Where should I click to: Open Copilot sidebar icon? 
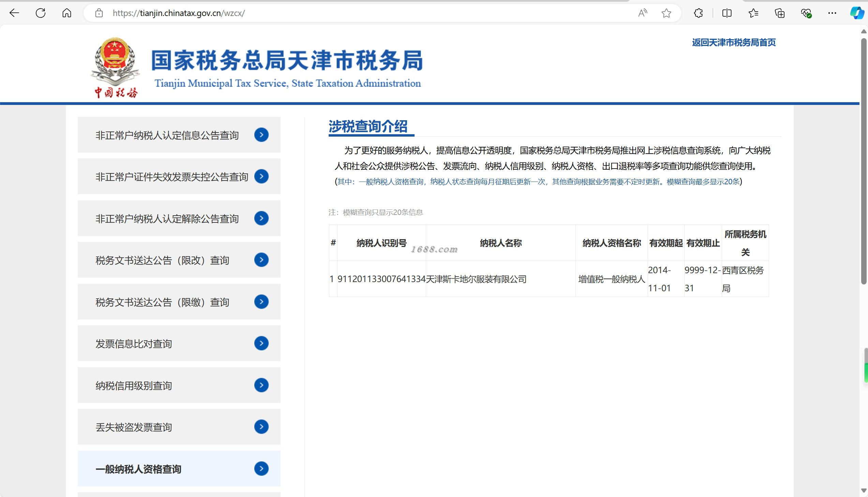tap(857, 13)
